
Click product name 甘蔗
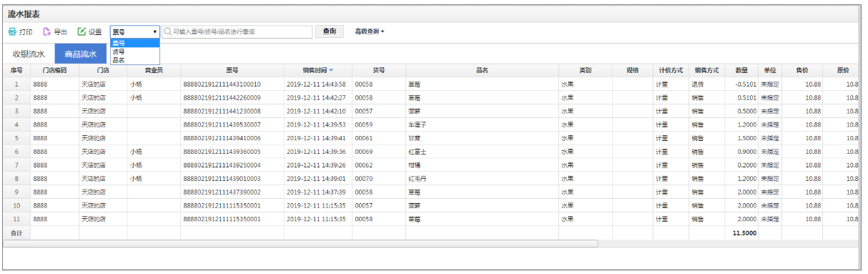(x=415, y=138)
